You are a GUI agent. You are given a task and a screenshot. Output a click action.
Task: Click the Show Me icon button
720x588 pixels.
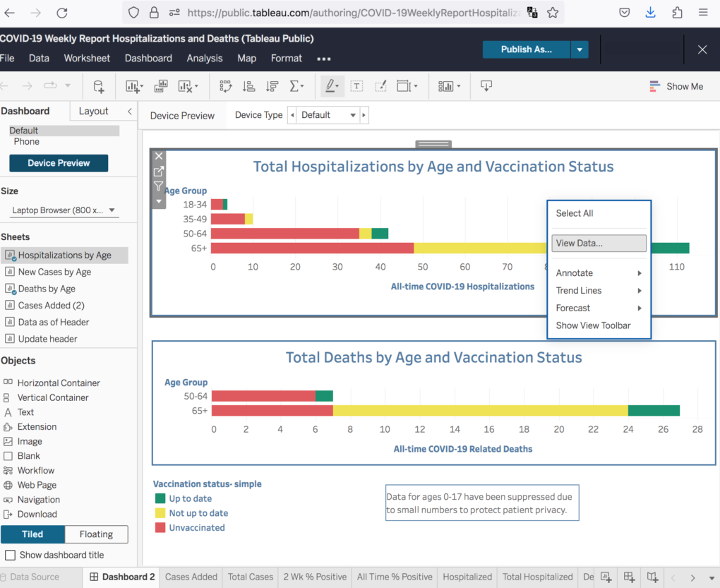coord(676,86)
